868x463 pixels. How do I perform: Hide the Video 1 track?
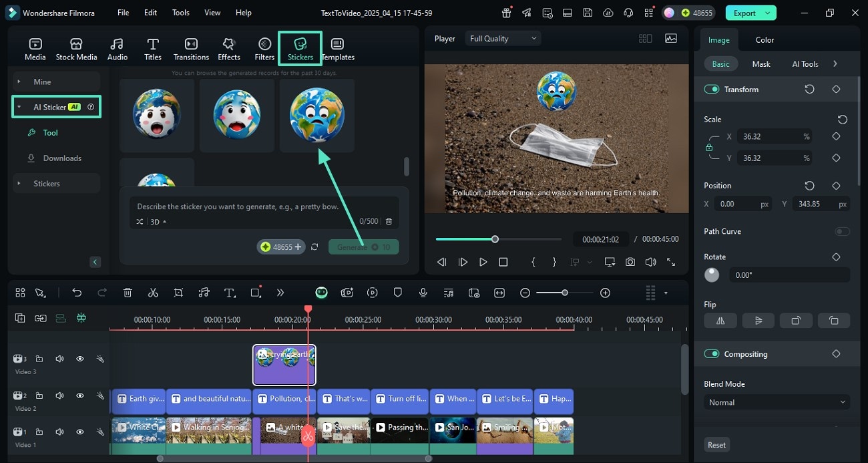80,432
